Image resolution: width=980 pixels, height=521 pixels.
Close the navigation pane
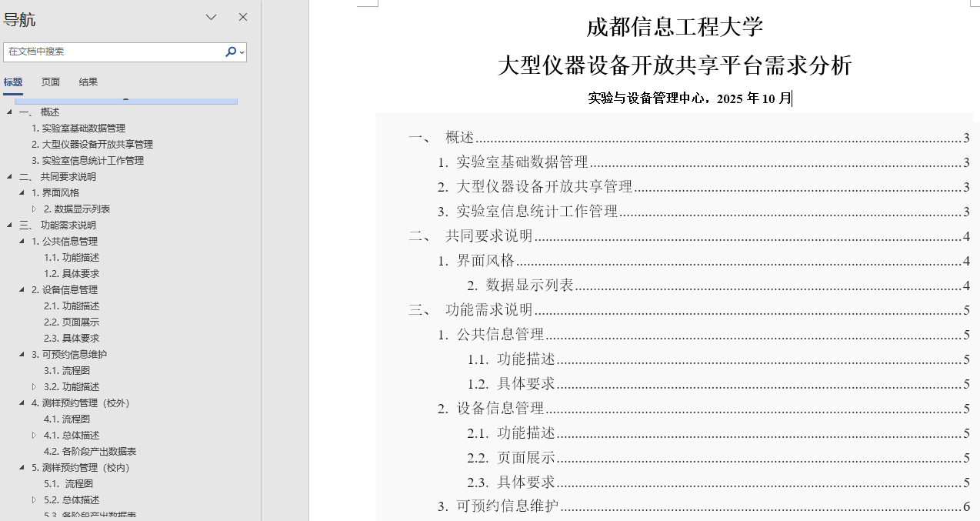(x=243, y=17)
